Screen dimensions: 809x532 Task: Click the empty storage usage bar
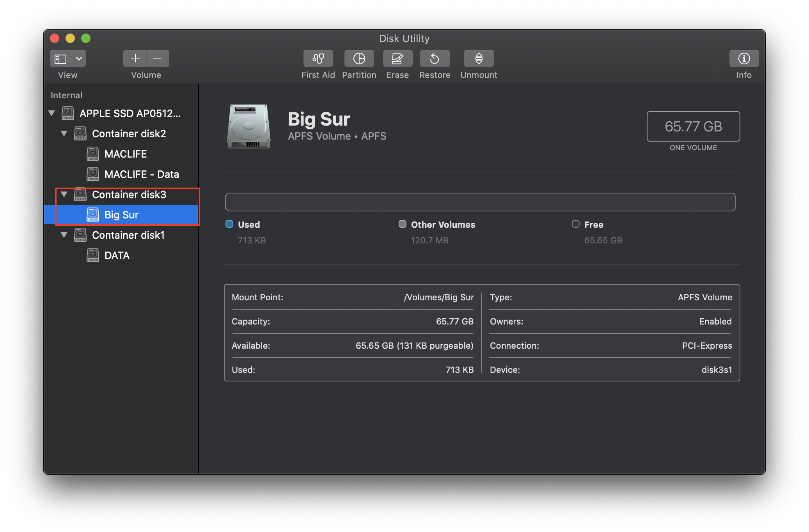pyautogui.click(x=480, y=202)
